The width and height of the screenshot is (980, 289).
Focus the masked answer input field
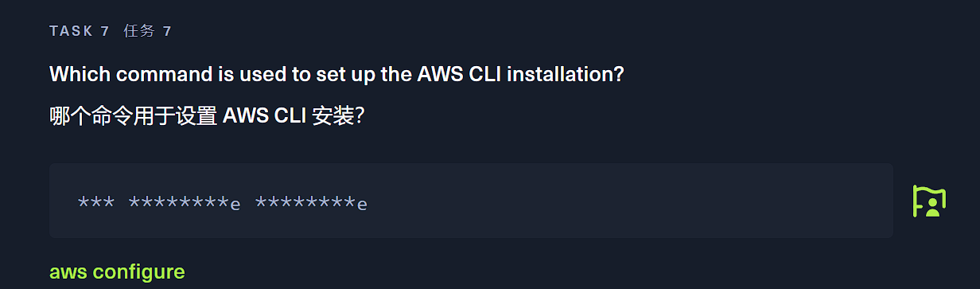coord(471,201)
